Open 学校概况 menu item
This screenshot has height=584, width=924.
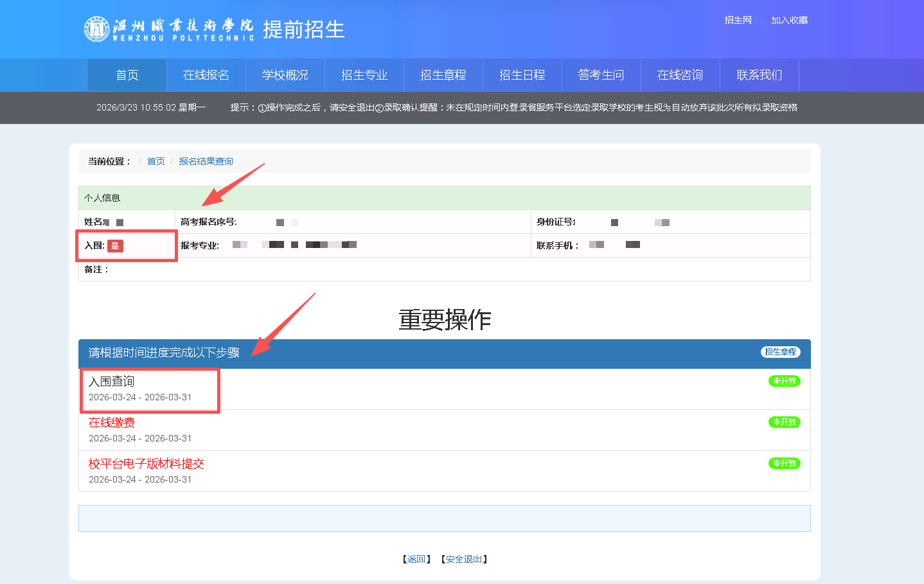285,75
